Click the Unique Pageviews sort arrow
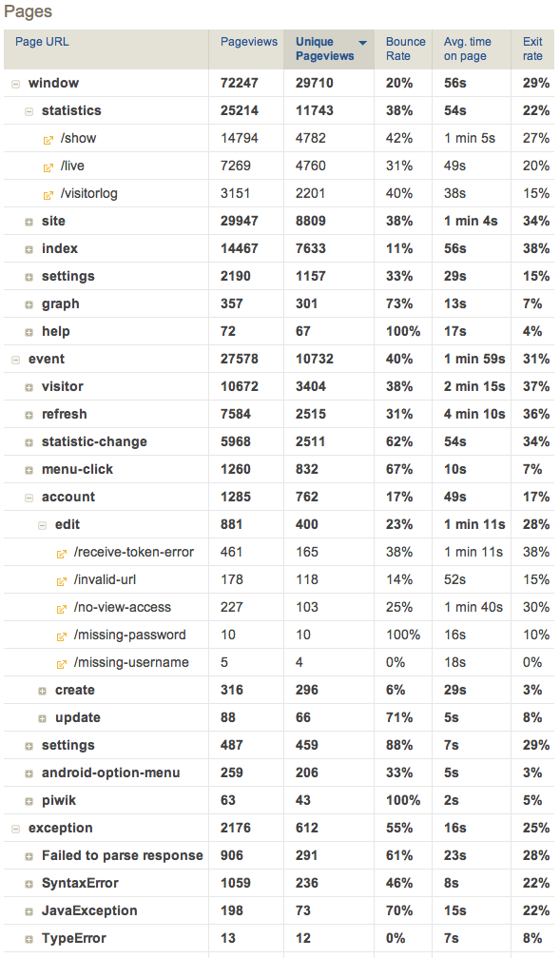Screen dimensions: 560x958 pyautogui.click(x=363, y=43)
